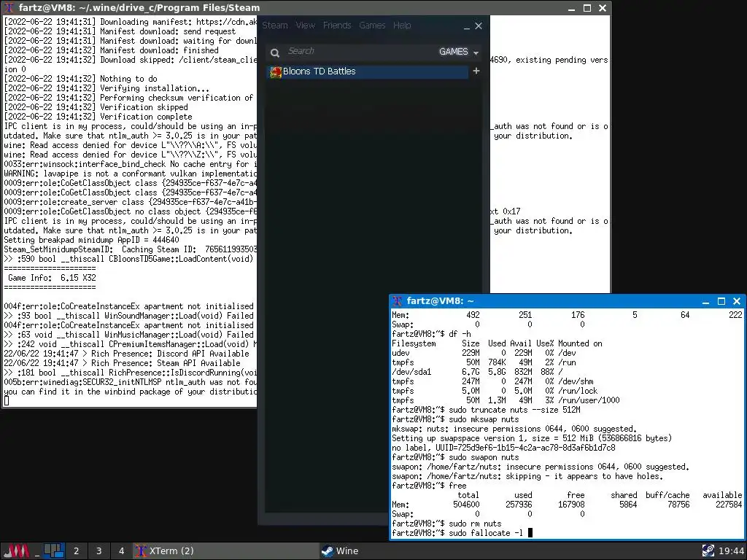Click the 'sudo mkswap nuts' command line

point(455,419)
